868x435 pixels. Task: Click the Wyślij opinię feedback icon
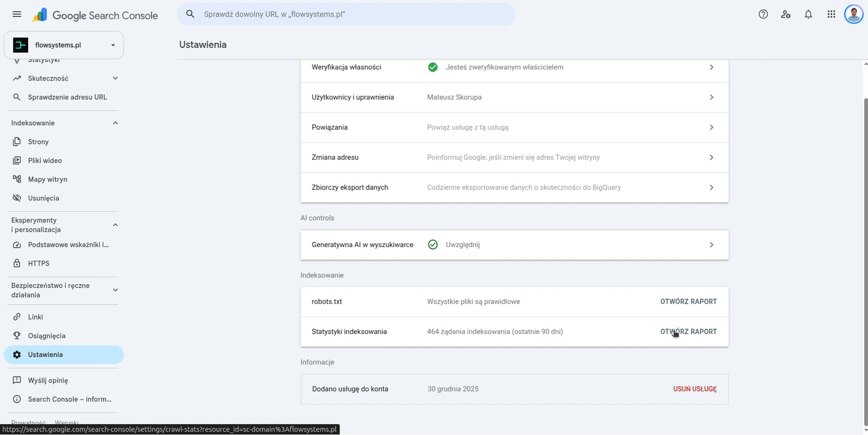(17, 381)
